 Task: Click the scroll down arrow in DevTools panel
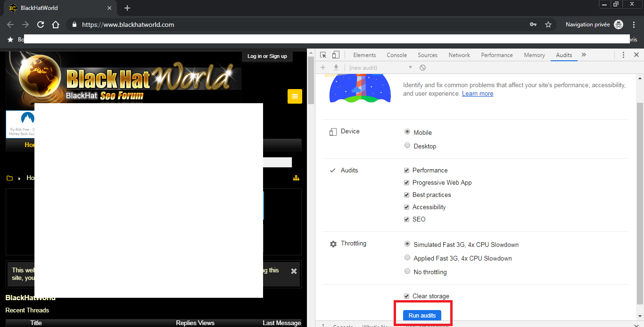[x=640, y=316]
